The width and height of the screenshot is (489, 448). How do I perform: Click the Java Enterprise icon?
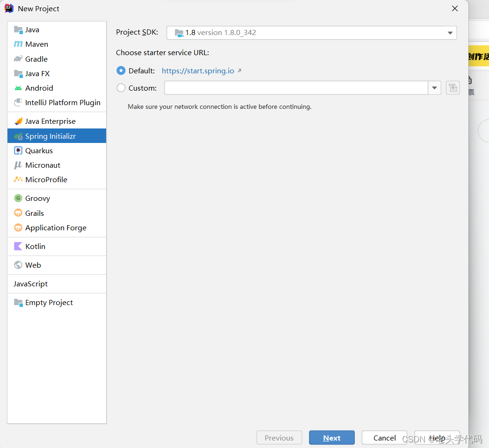pos(18,121)
